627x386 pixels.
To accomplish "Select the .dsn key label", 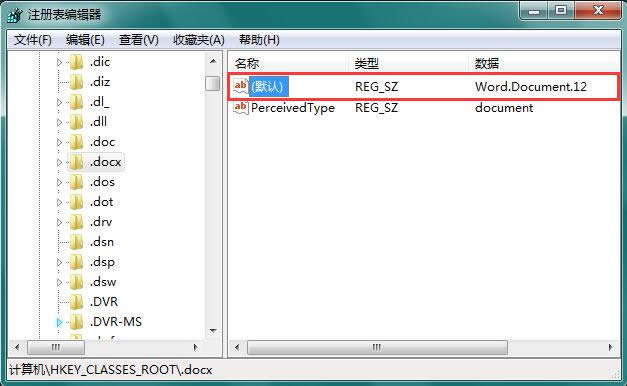I will coord(102,242).
